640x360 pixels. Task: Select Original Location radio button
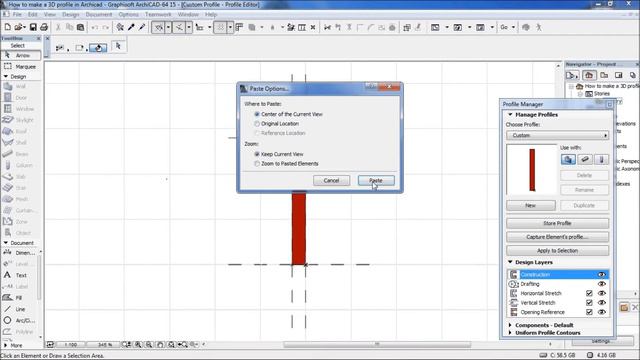[257, 124]
